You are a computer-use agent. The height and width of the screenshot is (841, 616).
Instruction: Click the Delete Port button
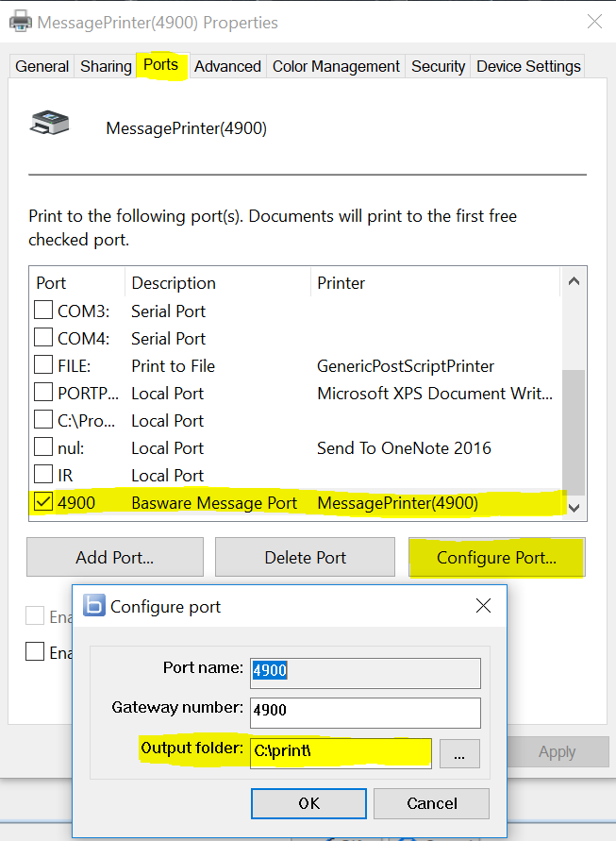pyautogui.click(x=305, y=557)
